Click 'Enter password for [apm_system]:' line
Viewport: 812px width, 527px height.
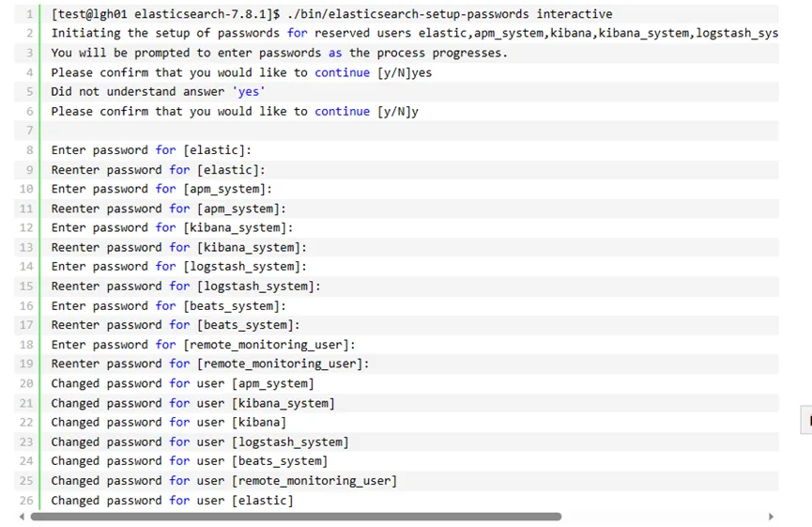point(161,189)
